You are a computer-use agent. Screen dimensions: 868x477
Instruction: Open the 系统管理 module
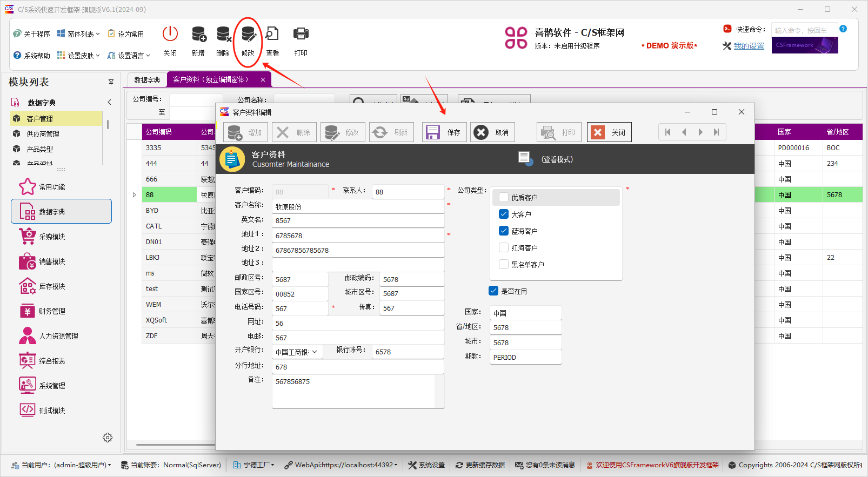(x=61, y=386)
